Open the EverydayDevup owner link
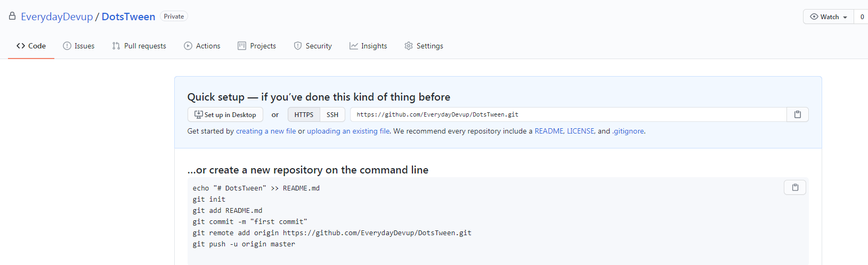 point(57,16)
